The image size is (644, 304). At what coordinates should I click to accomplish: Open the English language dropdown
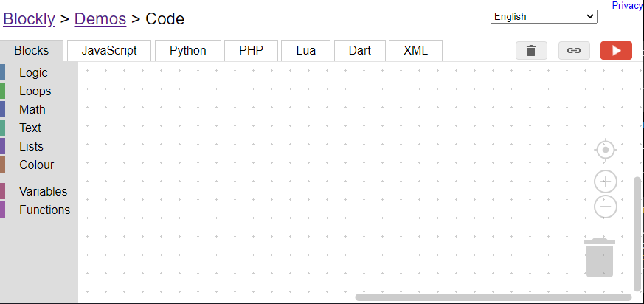click(x=544, y=16)
